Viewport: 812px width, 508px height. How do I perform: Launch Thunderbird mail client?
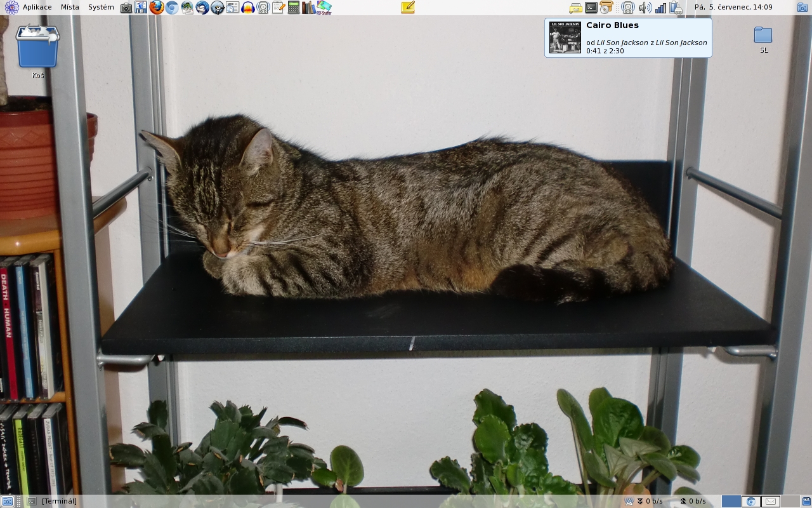pos(202,8)
